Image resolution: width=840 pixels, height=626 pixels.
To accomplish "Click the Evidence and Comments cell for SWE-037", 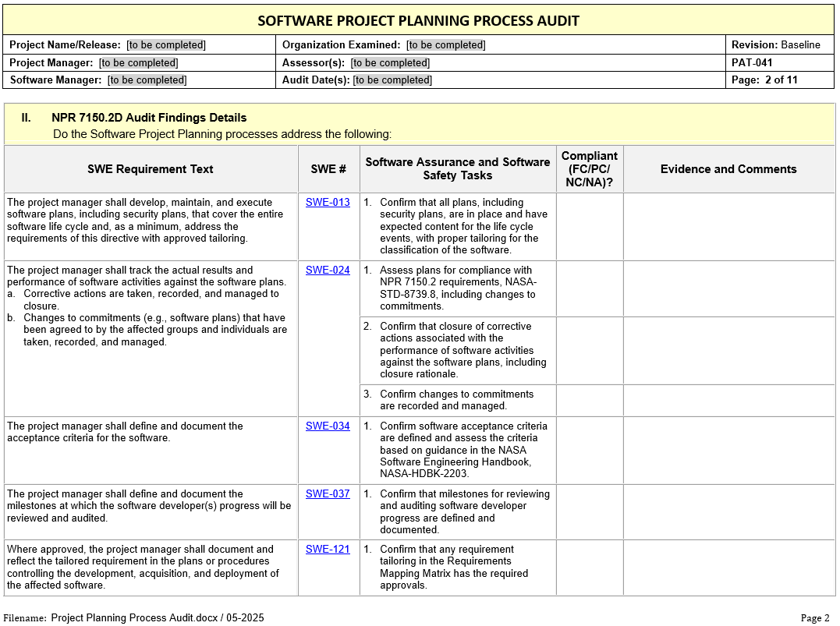I will tap(728, 512).
